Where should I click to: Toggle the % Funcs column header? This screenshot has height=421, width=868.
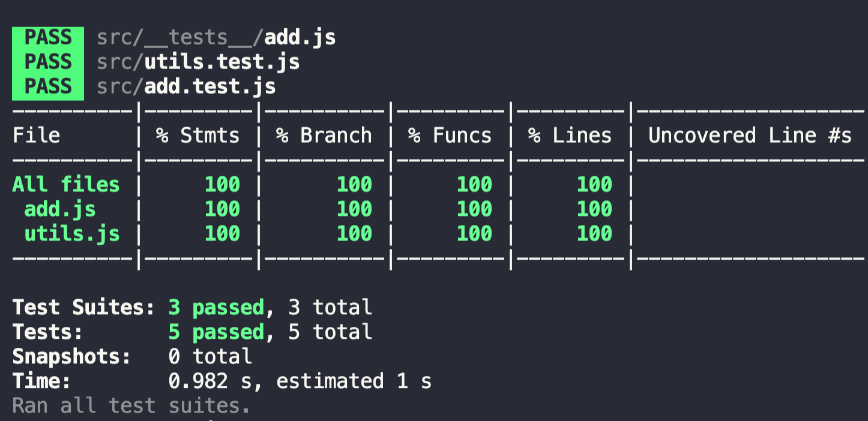(x=448, y=135)
